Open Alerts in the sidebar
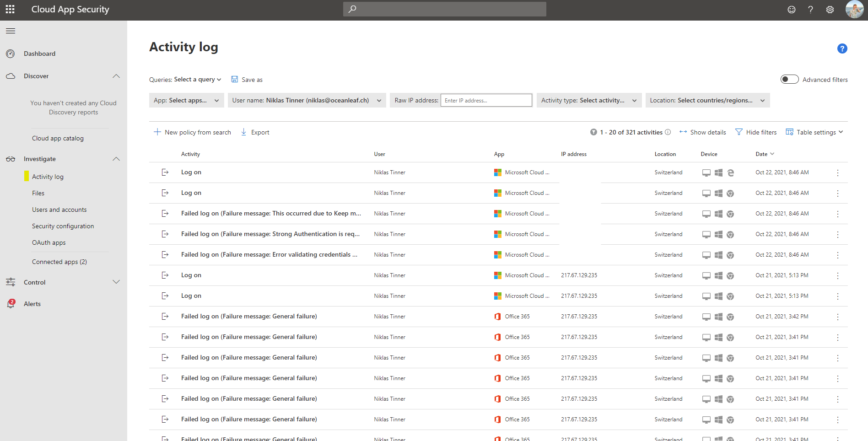Viewport: 868px width, 441px height. [32, 304]
